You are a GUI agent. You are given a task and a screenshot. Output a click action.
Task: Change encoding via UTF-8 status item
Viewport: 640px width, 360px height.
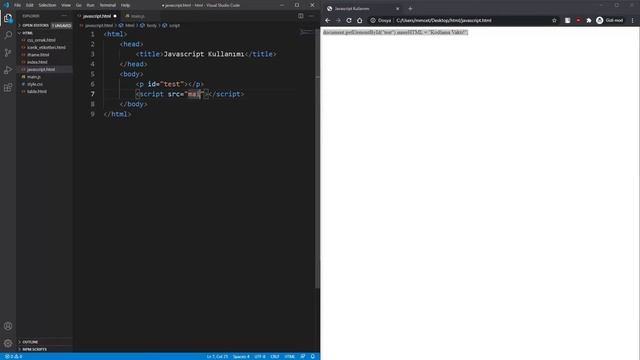click(260, 356)
